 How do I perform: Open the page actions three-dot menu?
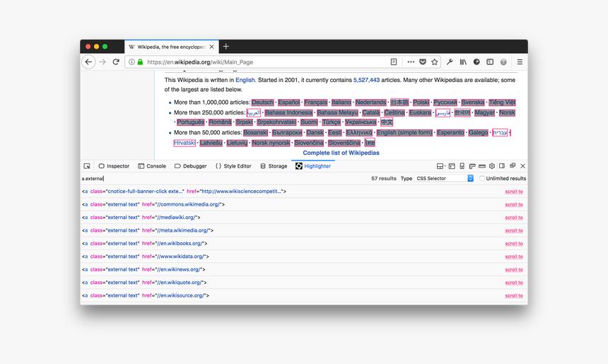pos(411,62)
